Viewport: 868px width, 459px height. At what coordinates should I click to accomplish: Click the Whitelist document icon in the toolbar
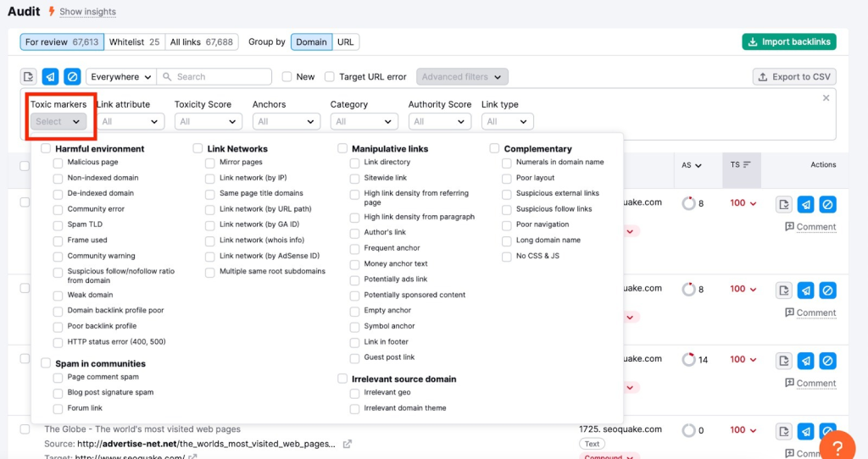pyautogui.click(x=29, y=77)
